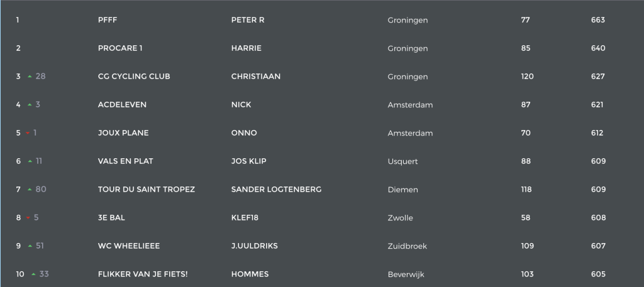Click green up arrow showing 80 places gained
The image size is (644, 287).
click(x=30, y=190)
